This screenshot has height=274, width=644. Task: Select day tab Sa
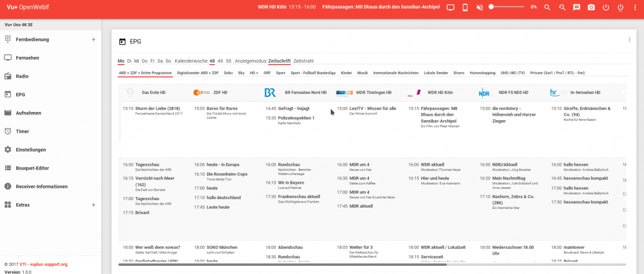[x=160, y=61]
